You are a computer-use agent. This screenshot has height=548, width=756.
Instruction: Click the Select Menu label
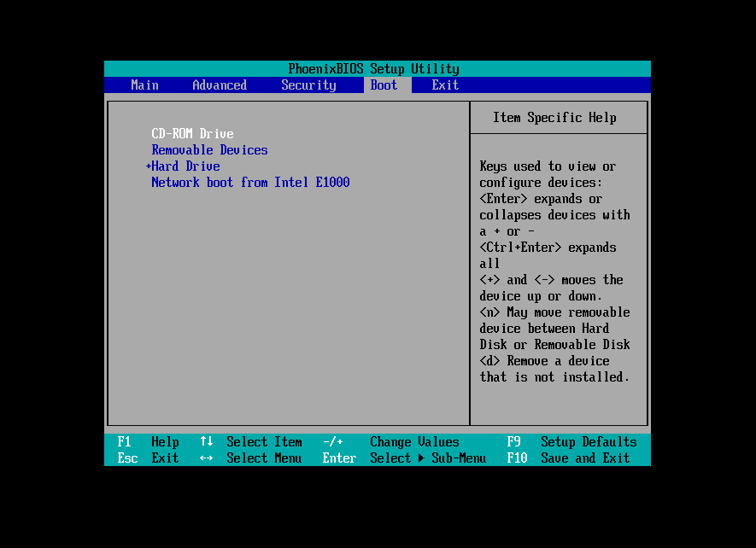point(264,458)
